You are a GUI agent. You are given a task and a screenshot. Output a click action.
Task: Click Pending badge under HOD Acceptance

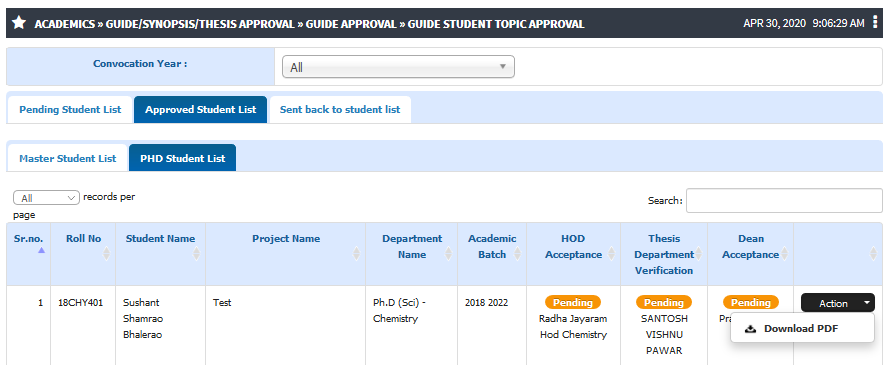pos(573,302)
